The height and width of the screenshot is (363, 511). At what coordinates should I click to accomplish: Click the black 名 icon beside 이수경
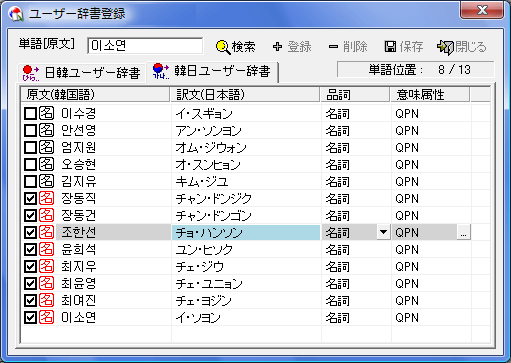(46, 113)
